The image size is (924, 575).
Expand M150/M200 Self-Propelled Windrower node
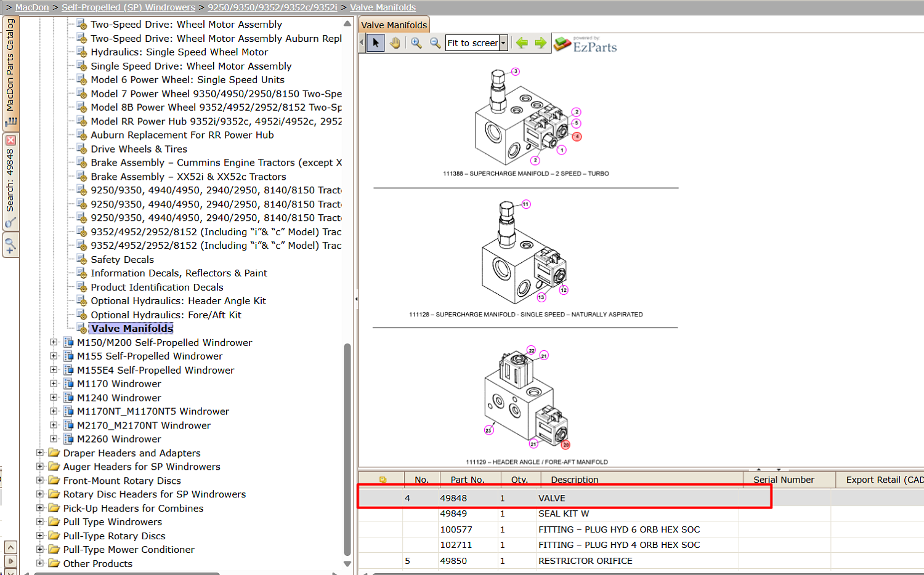coord(54,342)
